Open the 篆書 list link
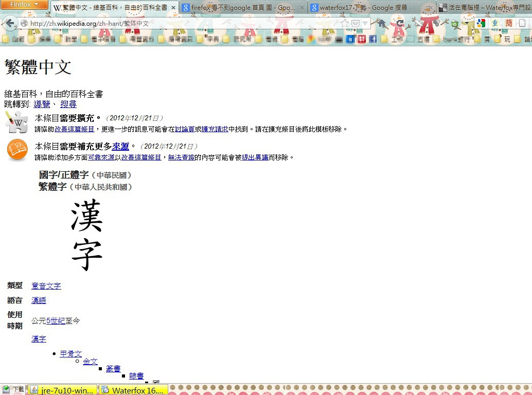The image size is (532, 395). tap(113, 369)
